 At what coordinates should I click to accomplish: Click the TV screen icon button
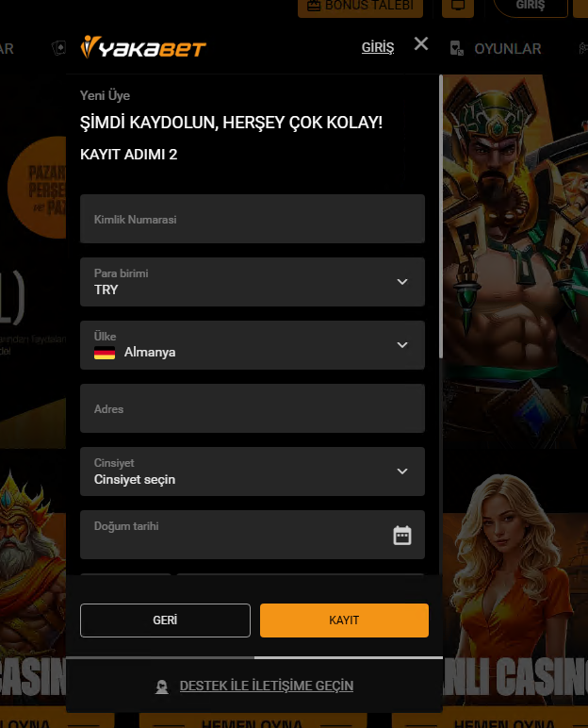point(458,7)
